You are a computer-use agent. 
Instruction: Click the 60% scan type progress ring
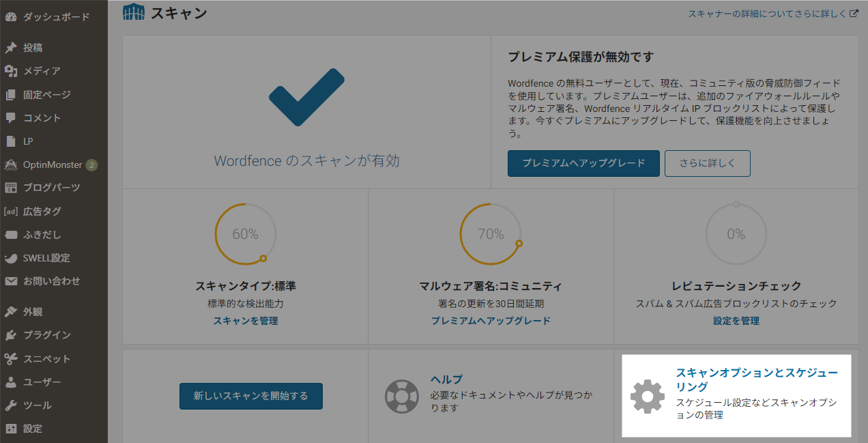point(244,233)
